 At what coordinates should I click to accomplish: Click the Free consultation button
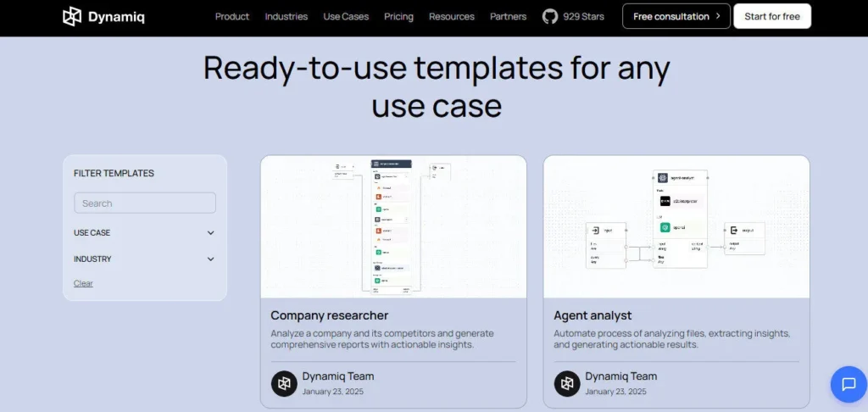coord(676,16)
